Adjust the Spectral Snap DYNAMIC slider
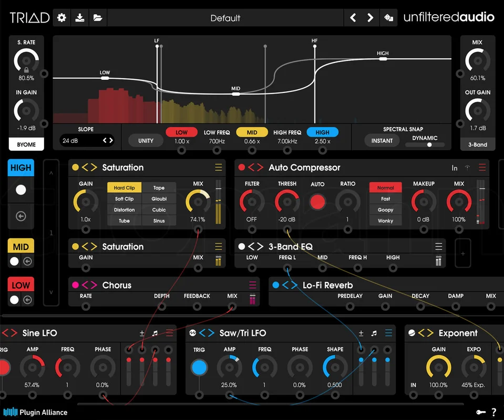504x420 pixels. (425, 144)
